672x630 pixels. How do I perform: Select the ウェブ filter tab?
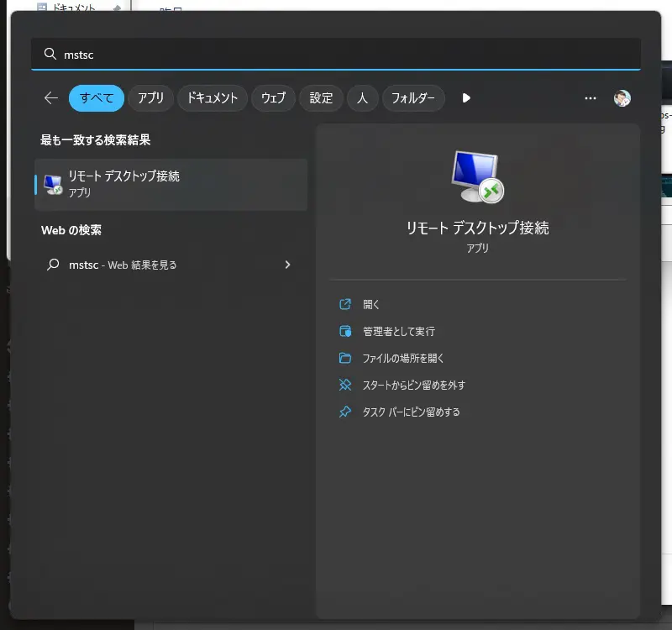tap(273, 98)
